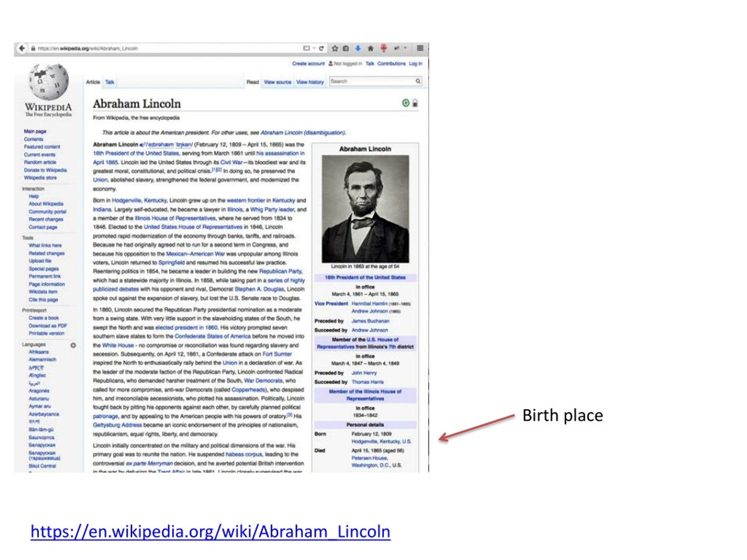Select the Afrikaans language link

click(39, 352)
